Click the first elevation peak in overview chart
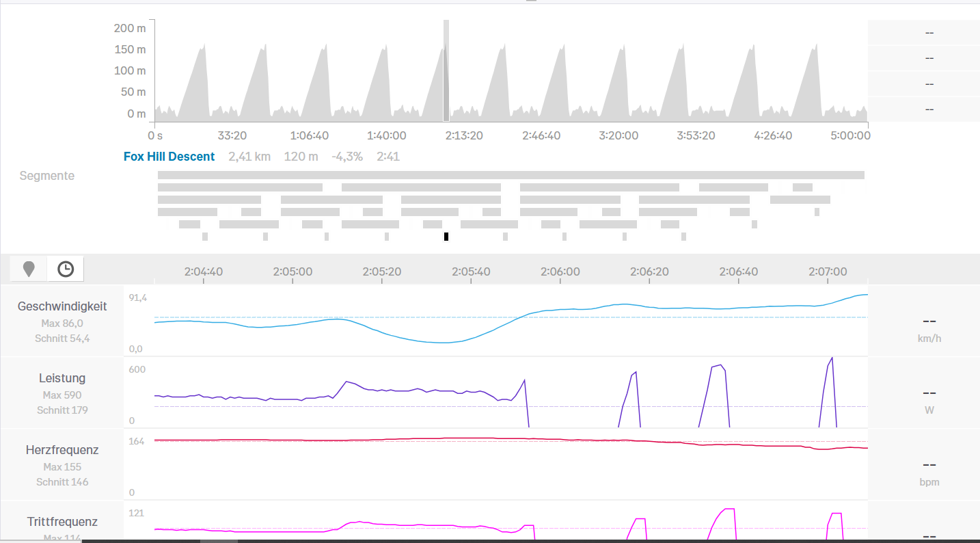Image resolution: width=980 pixels, height=543 pixels. (x=202, y=49)
